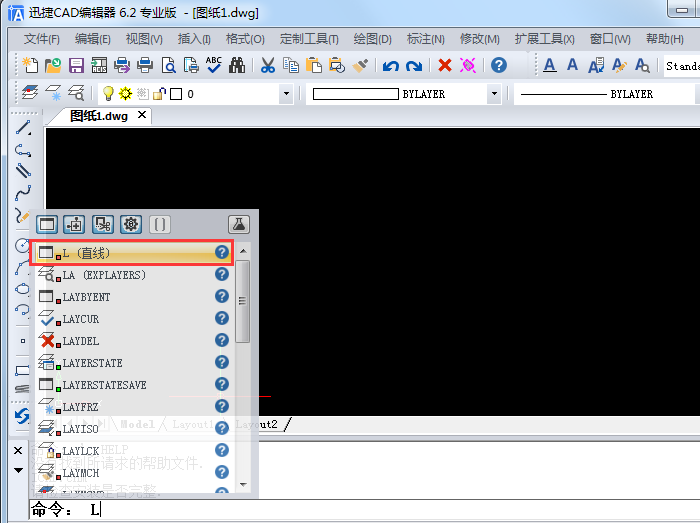This screenshot has width=700, height=523.
Task: Select the Line drawing tool
Action: coord(23,127)
